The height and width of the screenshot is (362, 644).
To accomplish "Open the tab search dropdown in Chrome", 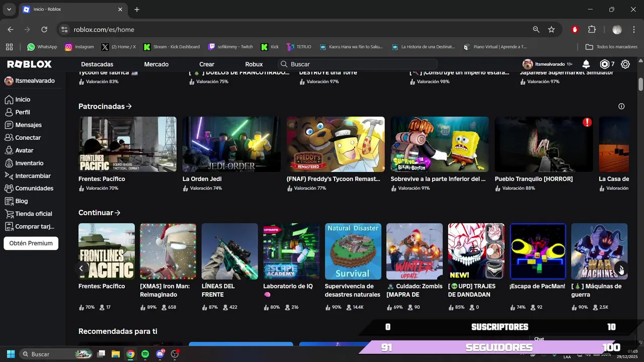I will [x=9, y=10].
